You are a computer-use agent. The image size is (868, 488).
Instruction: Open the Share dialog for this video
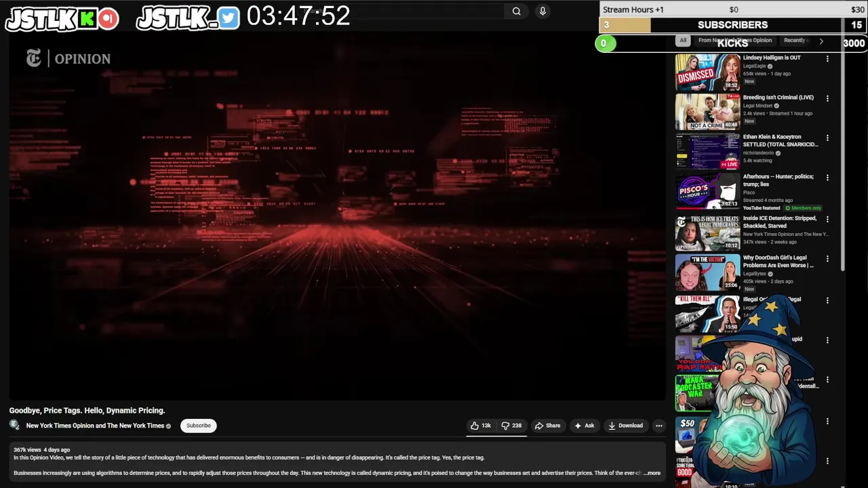pos(547,426)
